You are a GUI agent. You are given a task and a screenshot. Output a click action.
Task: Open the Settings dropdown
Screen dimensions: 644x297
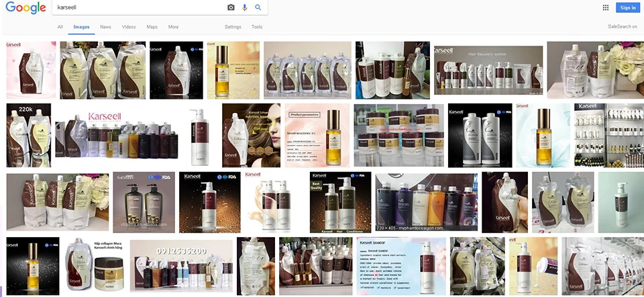tap(233, 27)
